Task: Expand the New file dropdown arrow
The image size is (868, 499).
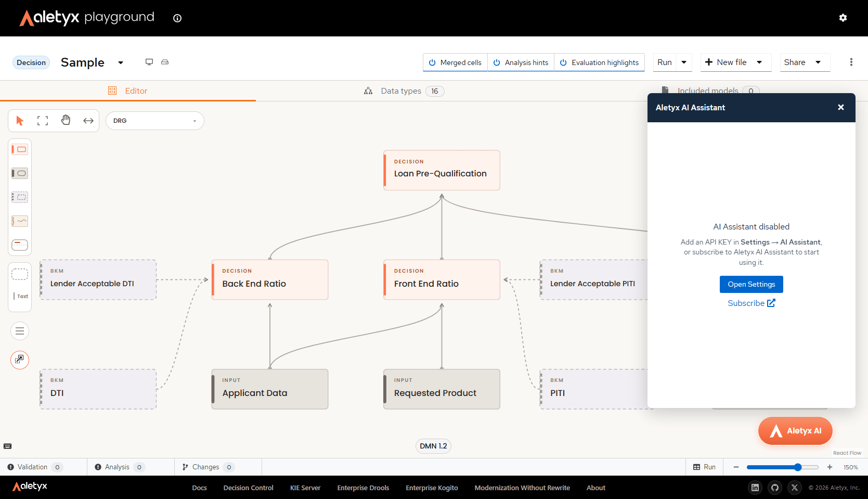Action: 759,62
